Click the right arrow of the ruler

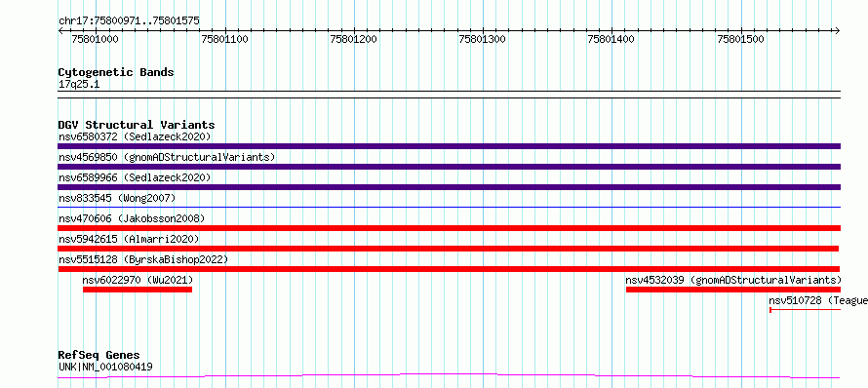pos(837,30)
